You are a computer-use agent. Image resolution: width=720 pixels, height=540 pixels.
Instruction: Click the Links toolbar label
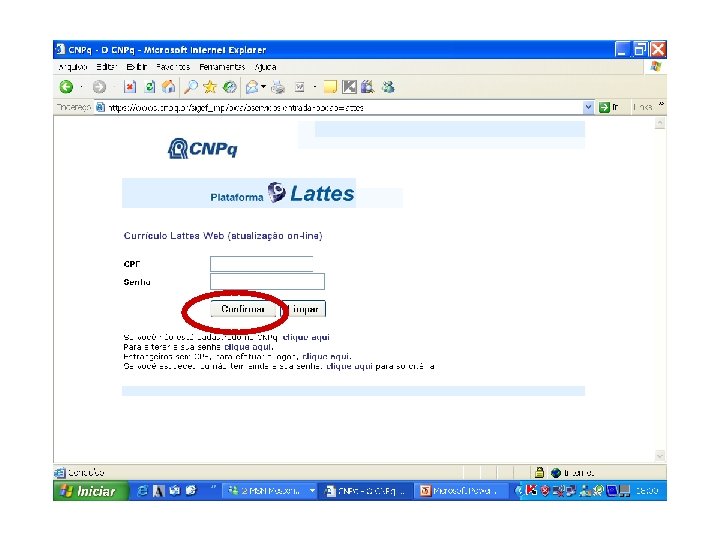[642, 107]
